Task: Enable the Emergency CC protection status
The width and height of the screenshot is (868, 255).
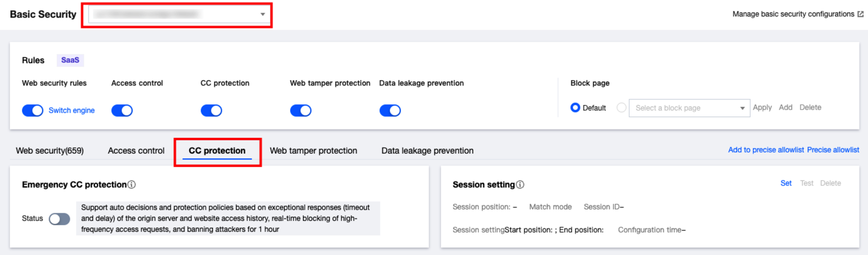Action: click(60, 219)
